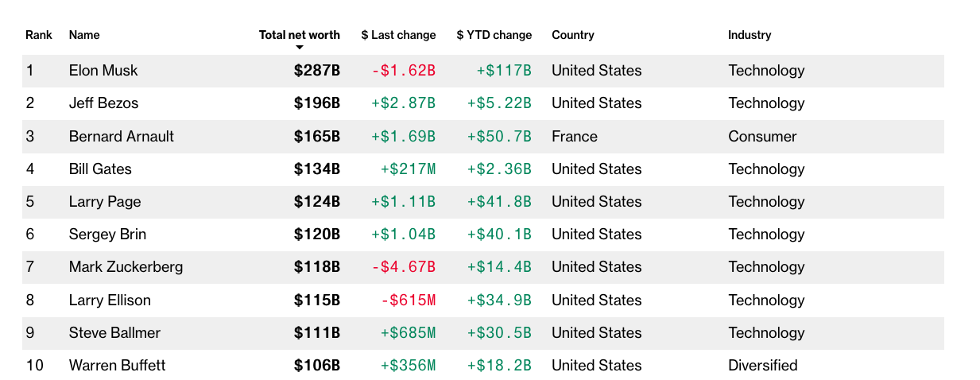Click Zuckerberg's -$4.67B last change value

(403, 267)
